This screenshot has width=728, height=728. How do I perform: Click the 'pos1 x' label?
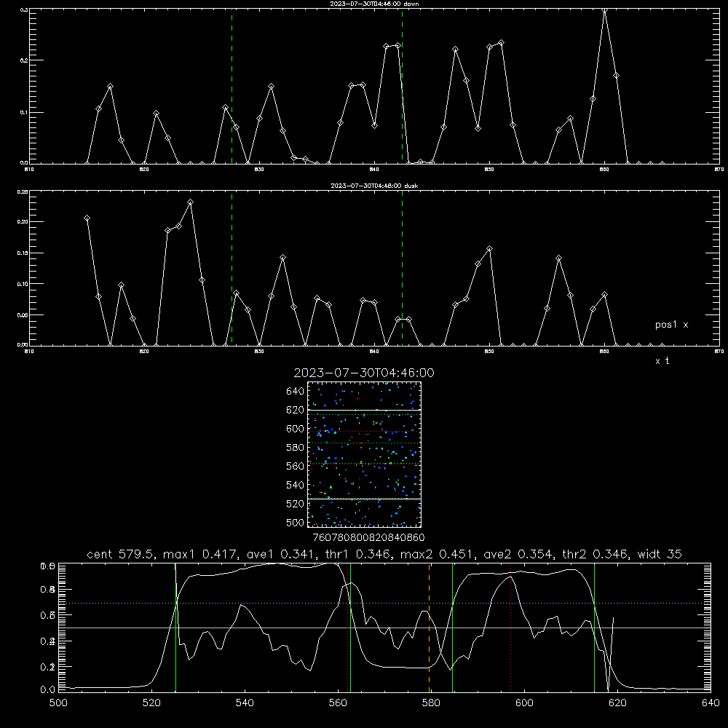(671, 325)
